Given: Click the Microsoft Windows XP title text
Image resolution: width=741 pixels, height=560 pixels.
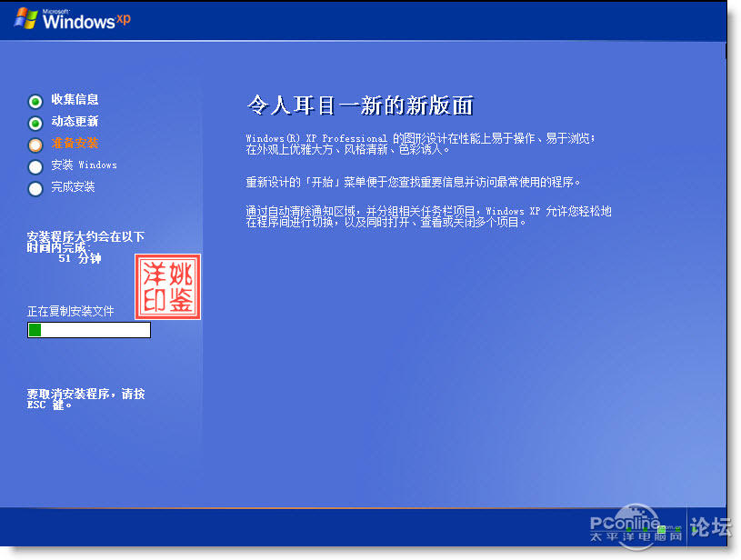Looking at the screenshot, I should click(x=86, y=19).
